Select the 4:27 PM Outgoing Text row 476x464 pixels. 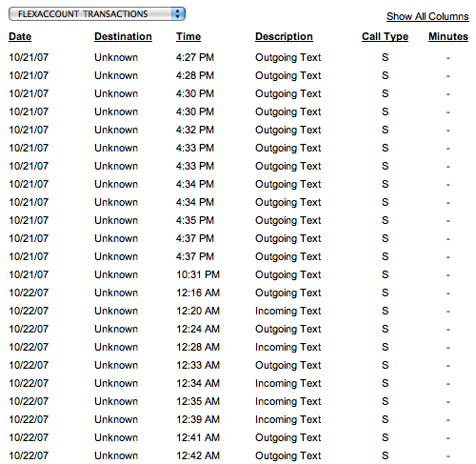(x=238, y=57)
